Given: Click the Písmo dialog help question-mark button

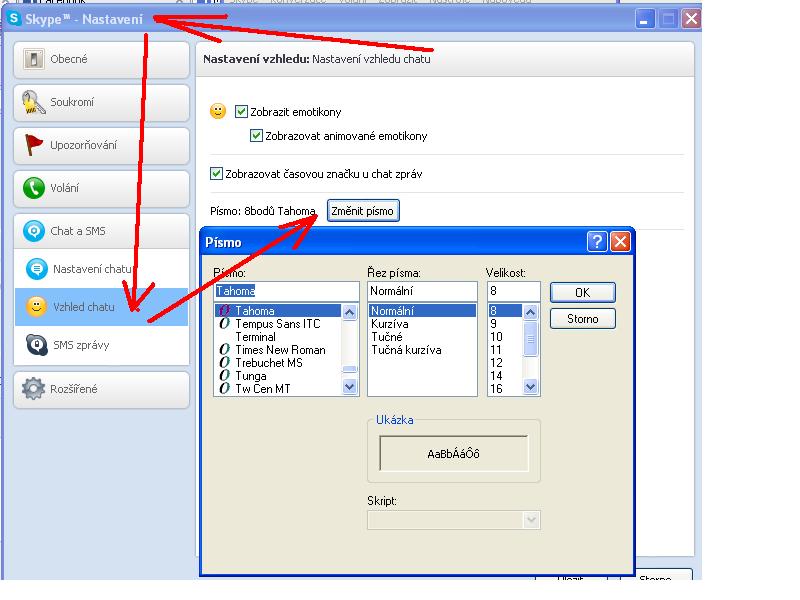Looking at the screenshot, I should point(597,241).
